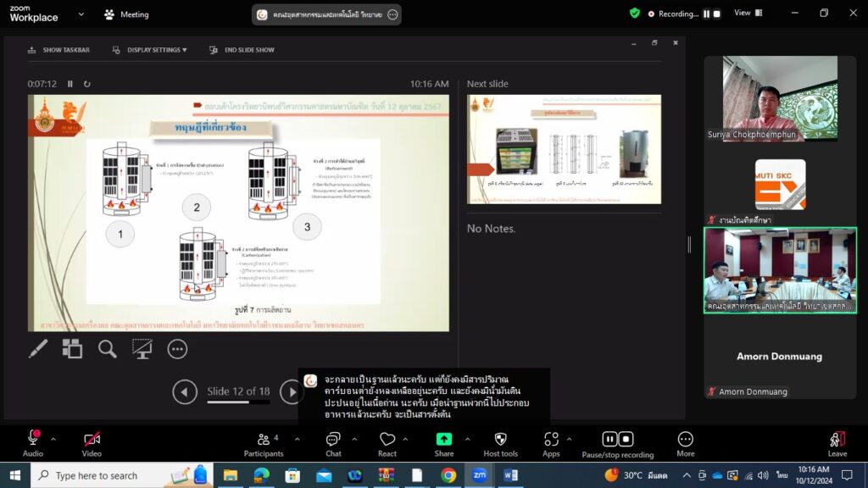Expand the audio options arrow
This screenshot has width=868, height=488.
click(53, 439)
